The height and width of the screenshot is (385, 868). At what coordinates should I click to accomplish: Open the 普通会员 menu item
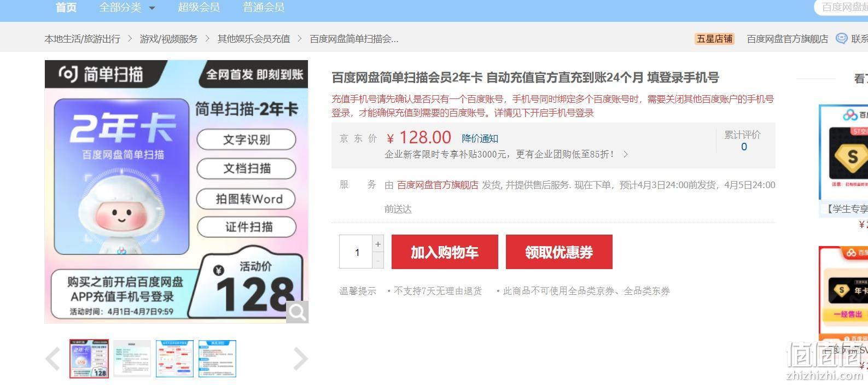[x=264, y=8]
